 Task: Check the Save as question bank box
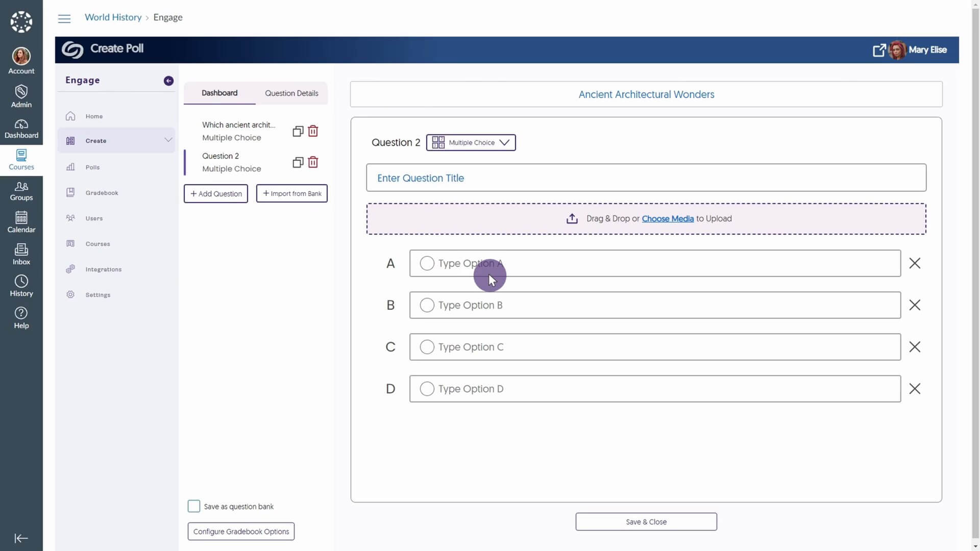[x=194, y=506]
